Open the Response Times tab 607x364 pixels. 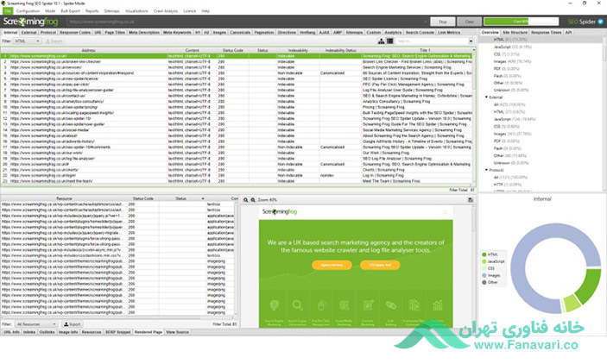pyautogui.click(x=547, y=33)
